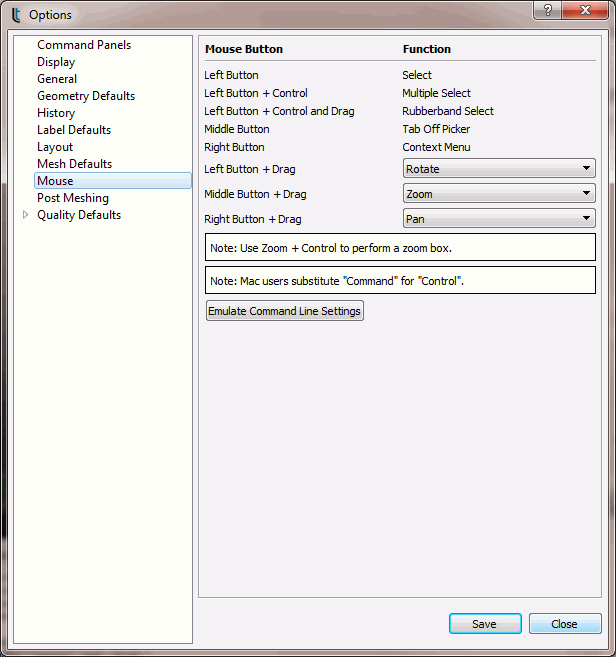Close the Options dialog via red X
This screenshot has height=657, width=616.
(x=586, y=10)
